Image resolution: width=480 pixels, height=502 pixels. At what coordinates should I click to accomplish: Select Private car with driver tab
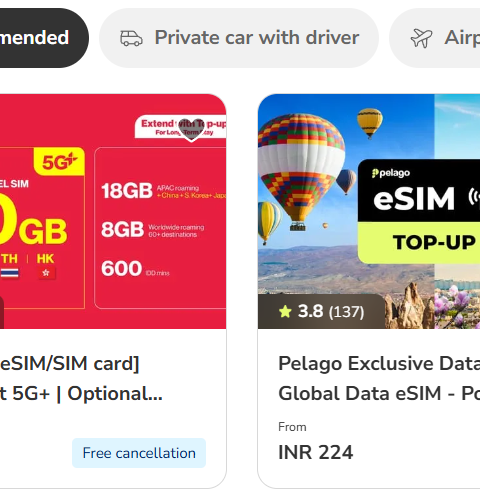pyautogui.click(x=239, y=38)
